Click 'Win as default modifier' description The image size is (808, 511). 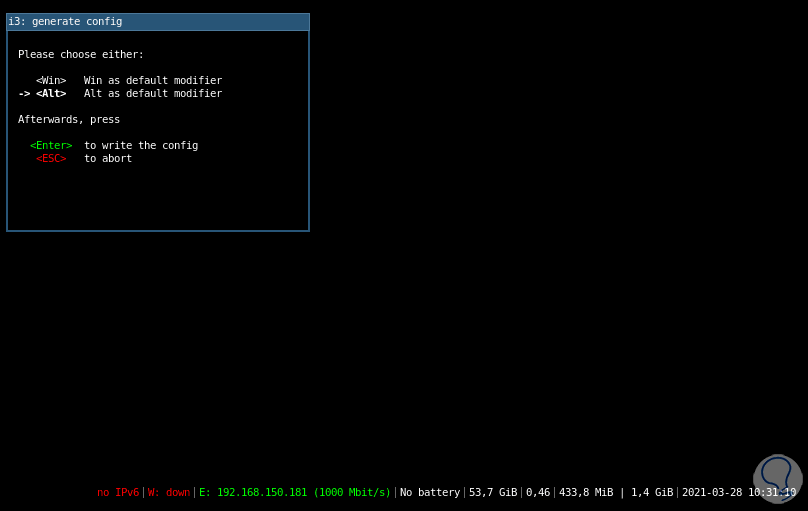point(153,80)
